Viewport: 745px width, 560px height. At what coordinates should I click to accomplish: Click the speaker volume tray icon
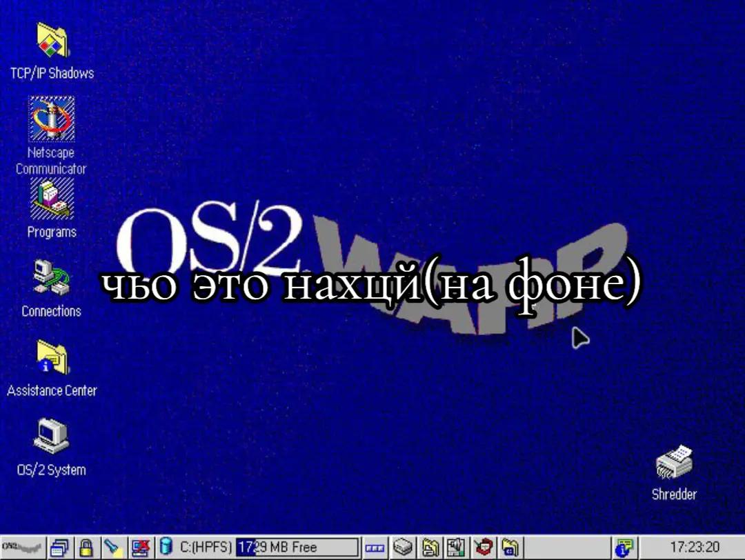tap(456, 548)
